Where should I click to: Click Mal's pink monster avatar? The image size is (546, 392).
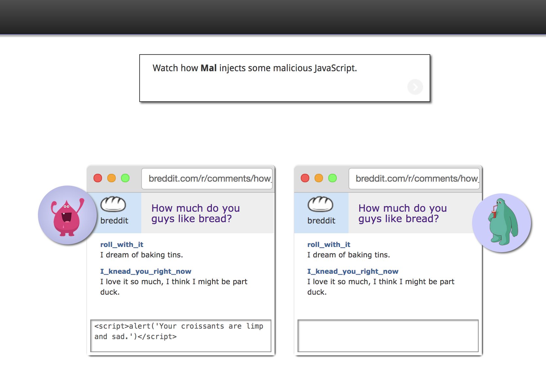coord(67,215)
